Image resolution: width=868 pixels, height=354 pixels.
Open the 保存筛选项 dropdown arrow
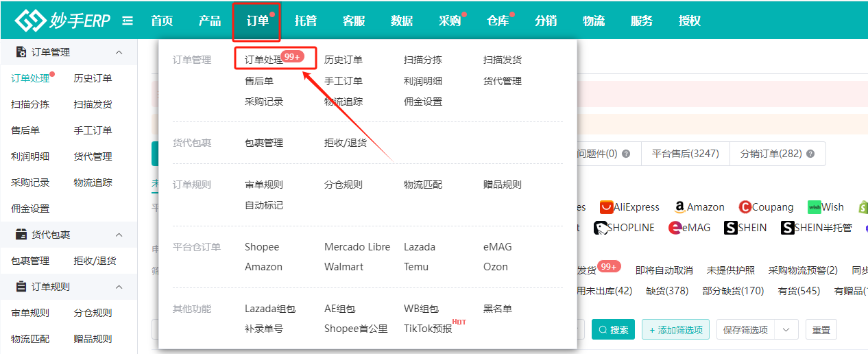point(786,330)
